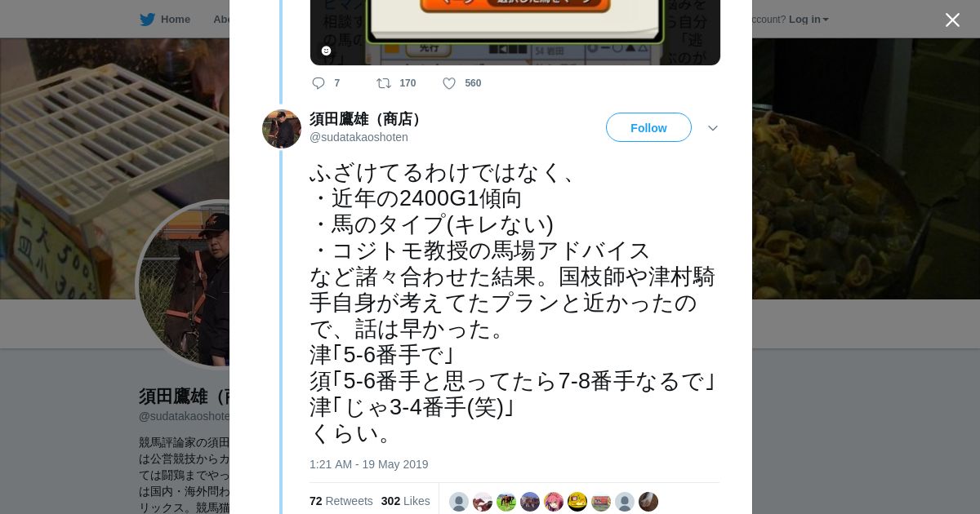Viewport: 980px width, 514px height.
Task: Retweet the tweet showing 170 retweets
Action: (383, 83)
